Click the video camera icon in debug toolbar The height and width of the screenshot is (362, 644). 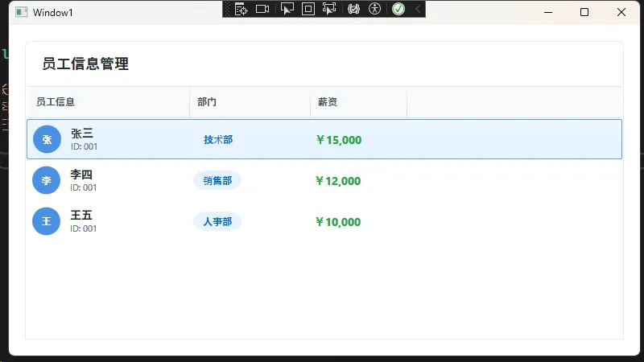coord(262,9)
